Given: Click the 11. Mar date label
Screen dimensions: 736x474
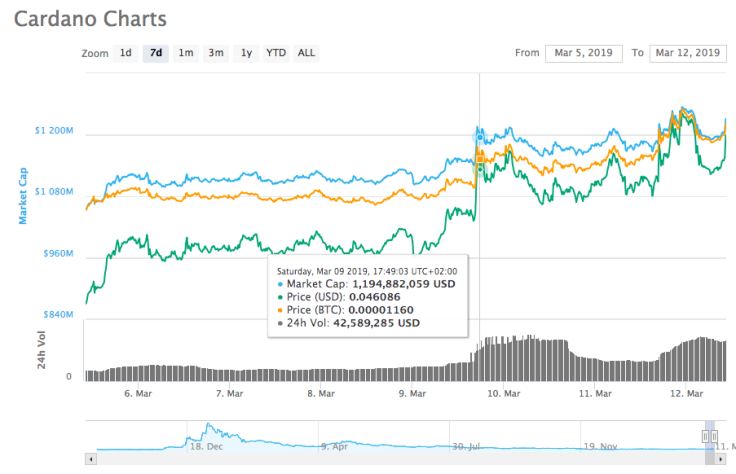Looking at the screenshot, I should coord(595,394).
